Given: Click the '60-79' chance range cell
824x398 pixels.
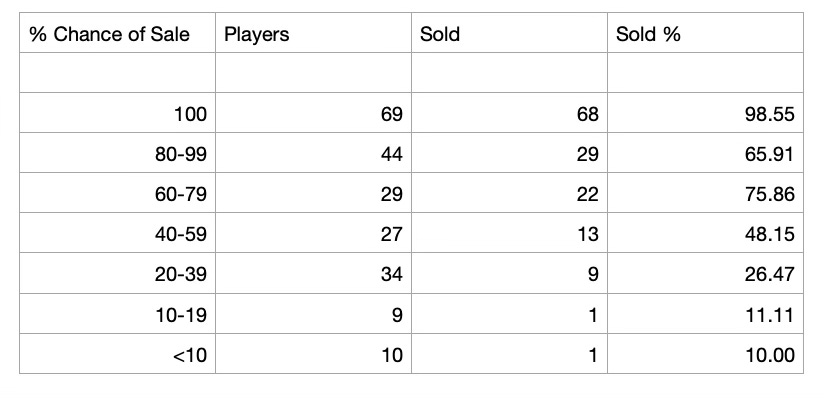Looking at the screenshot, I should [x=117, y=193].
